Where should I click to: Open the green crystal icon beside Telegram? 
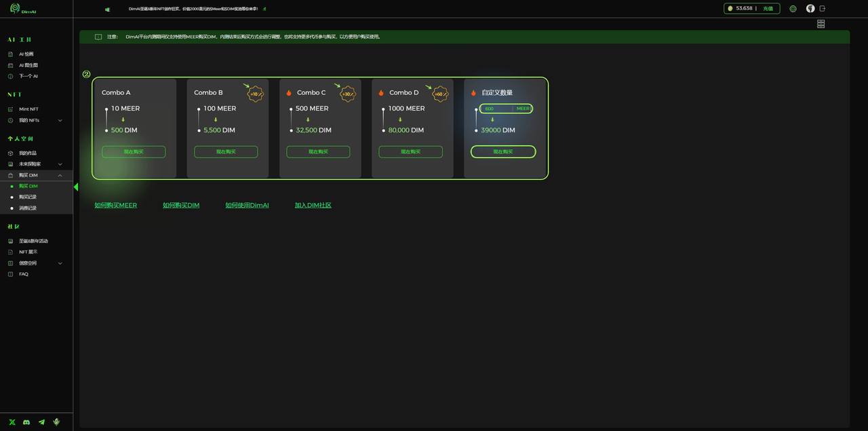(x=56, y=422)
